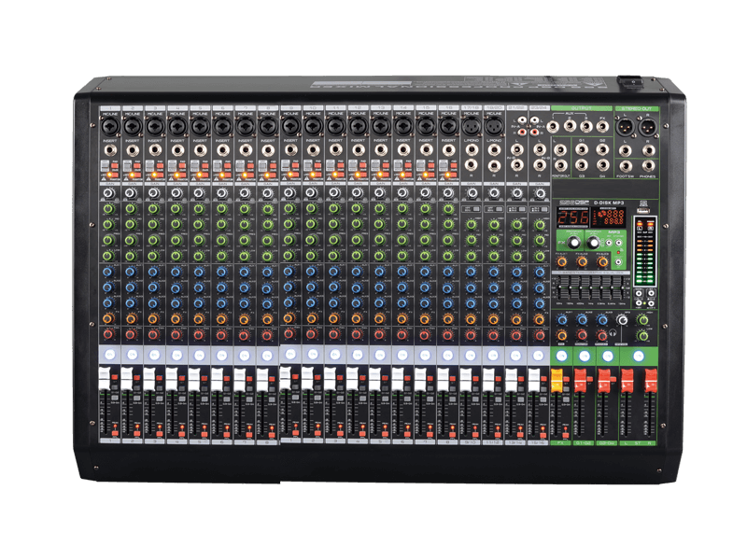The image size is (747, 560).
Task: Click the channel 5 LOW EQ green knob
Action: (199, 255)
